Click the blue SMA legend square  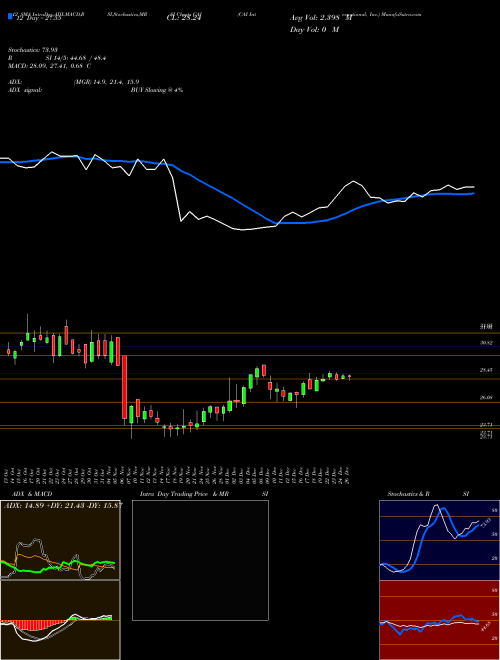(11, 17)
